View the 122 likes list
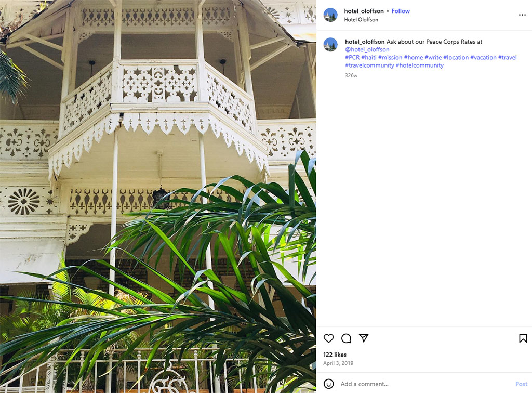This screenshot has height=393, width=532. coord(335,355)
